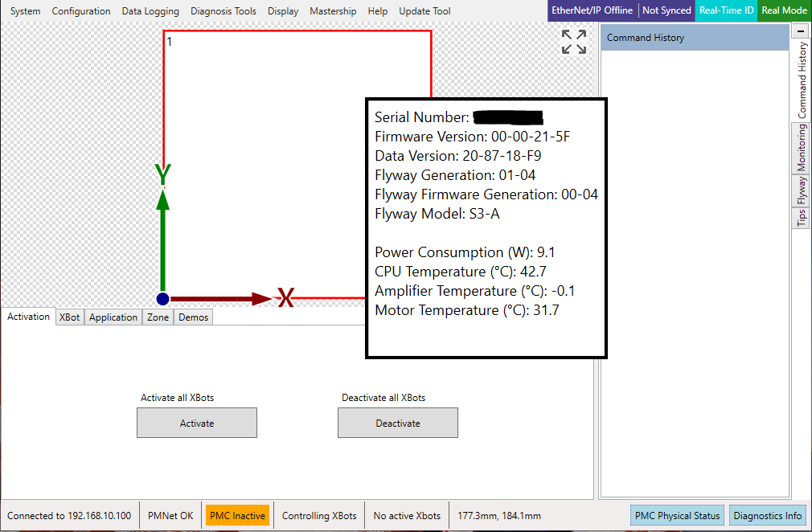Image resolution: width=812 pixels, height=532 pixels.
Task: Open the Flyway vertical side tab
Action: 802,191
